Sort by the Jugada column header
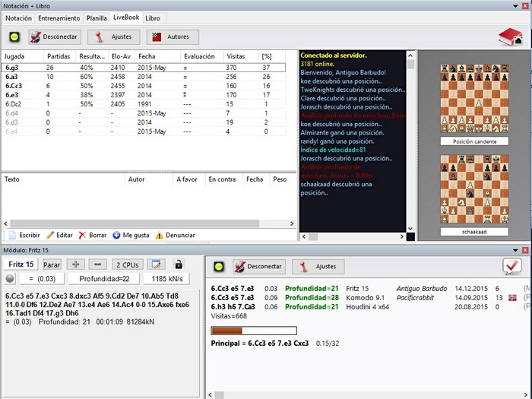The width and height of the screenshot is (532, 399). point(22,56)
